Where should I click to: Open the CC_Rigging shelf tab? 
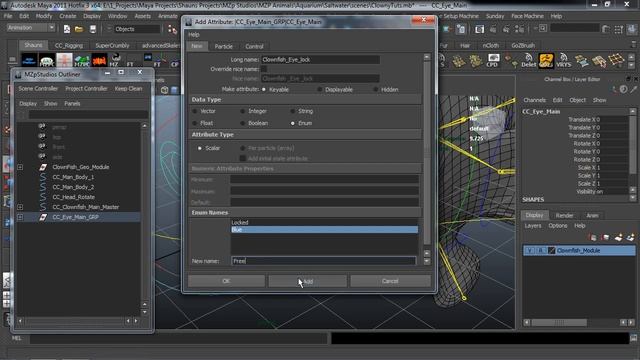69,45
